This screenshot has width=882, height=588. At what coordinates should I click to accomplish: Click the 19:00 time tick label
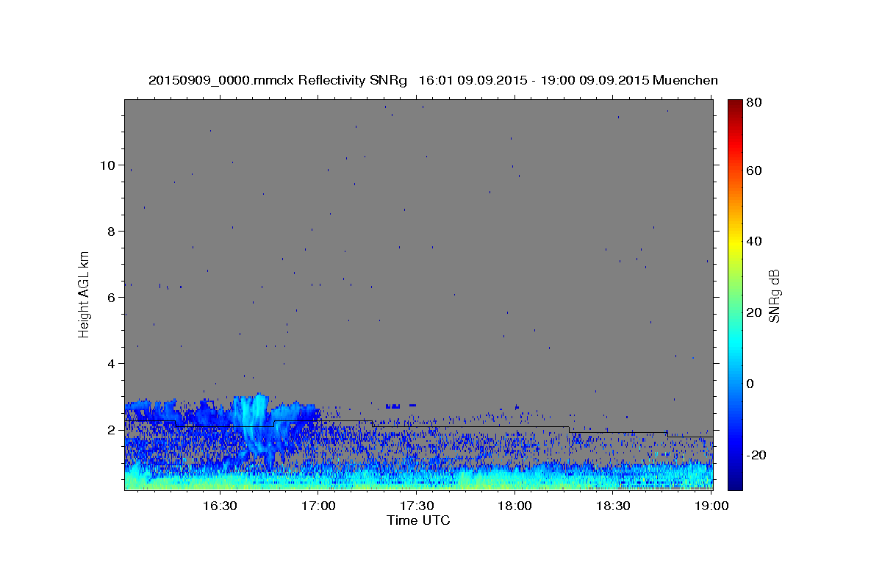click(711, 506)
